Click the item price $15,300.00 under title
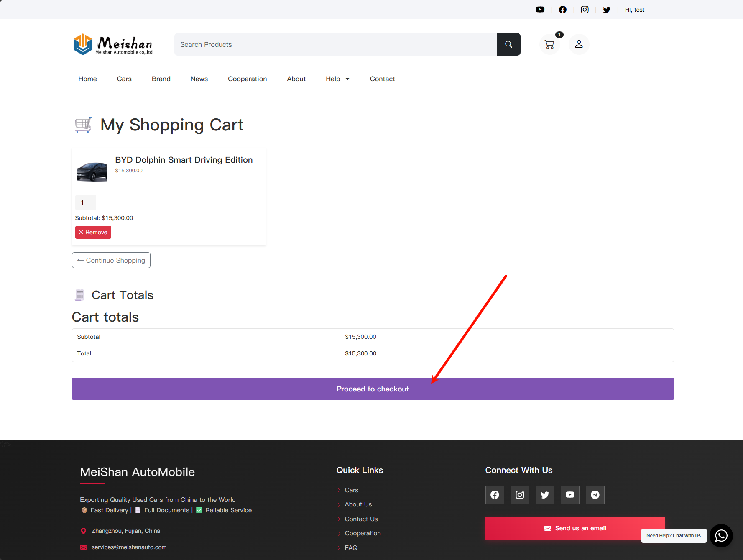The width and height of the screenshot is (743, 560). pyautogui.click(x=129, y=171)
